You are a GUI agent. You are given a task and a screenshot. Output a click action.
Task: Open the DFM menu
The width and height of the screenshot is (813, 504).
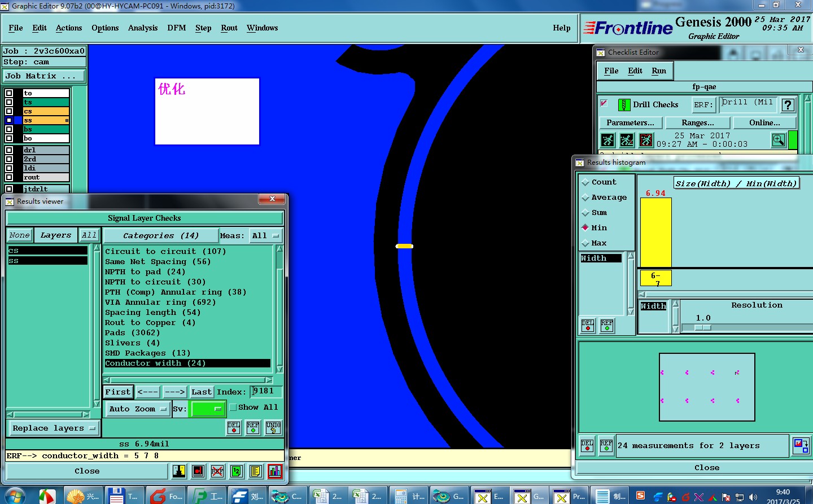(177, 28)
